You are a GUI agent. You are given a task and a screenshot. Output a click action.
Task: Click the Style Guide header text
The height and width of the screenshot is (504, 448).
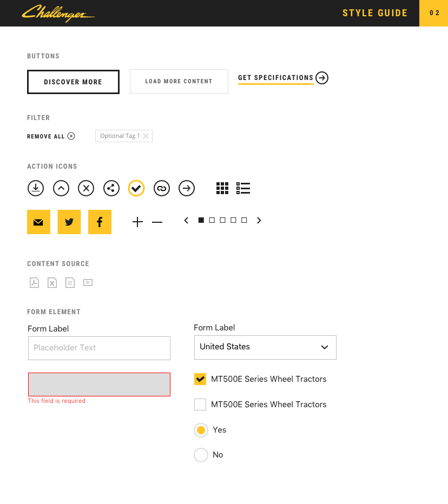pyautogui.click(x=375, y=13)
